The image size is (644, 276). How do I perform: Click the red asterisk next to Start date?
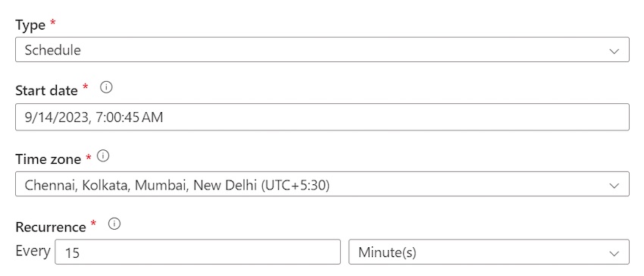click(86, 86)
